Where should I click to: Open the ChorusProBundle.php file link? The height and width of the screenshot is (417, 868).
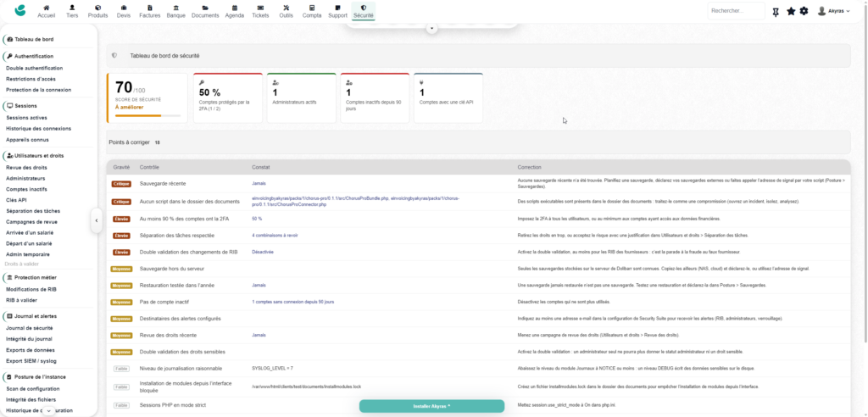[320, 197]
